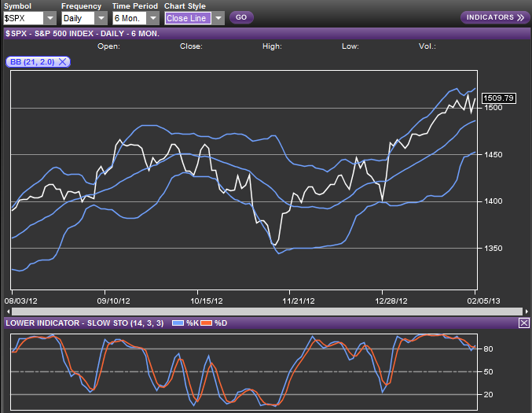Click the blue %K color swatch
The height and width of the screenshot is (413, 532).
pos(177,323)
